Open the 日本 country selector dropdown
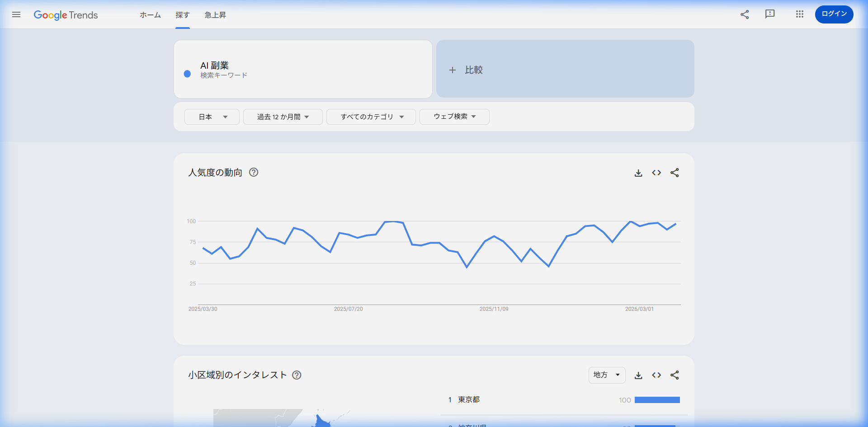 tap(212, 117)
